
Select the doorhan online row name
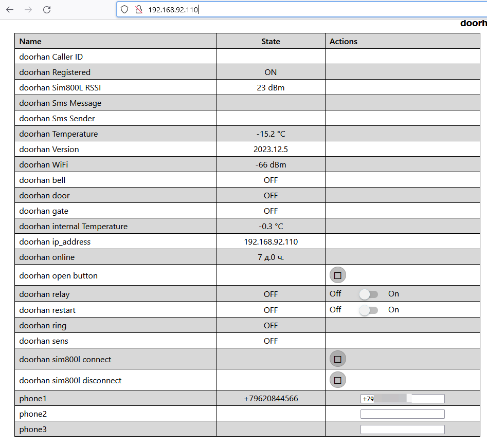[x=47, y=257]
